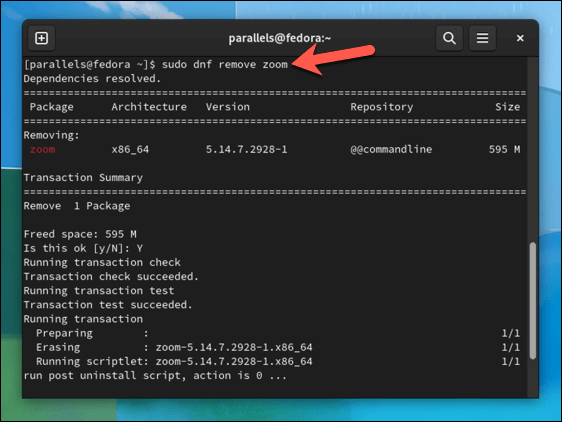The height and width of the screenshot is (422, 562).
Task: Click 'Running transaction test' line
Action: (x=99, y=291)
